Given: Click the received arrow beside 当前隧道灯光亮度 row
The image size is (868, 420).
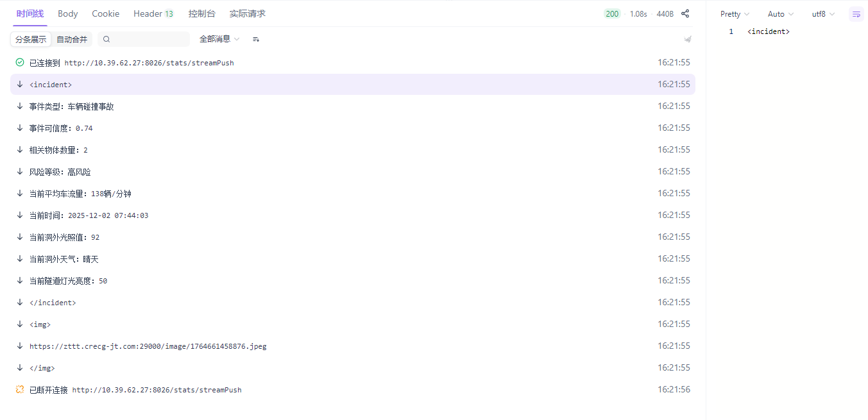Looking at the screenshot, I should [x=20, y=280].
